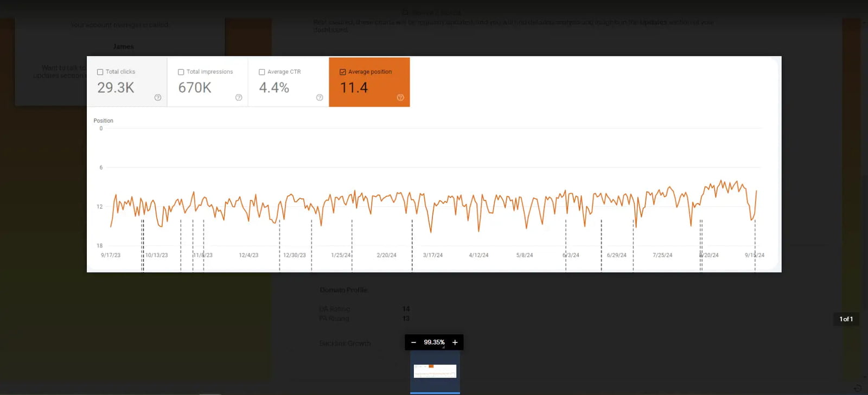
Task: Click the zoom out minus button
Action: (413, 342)
